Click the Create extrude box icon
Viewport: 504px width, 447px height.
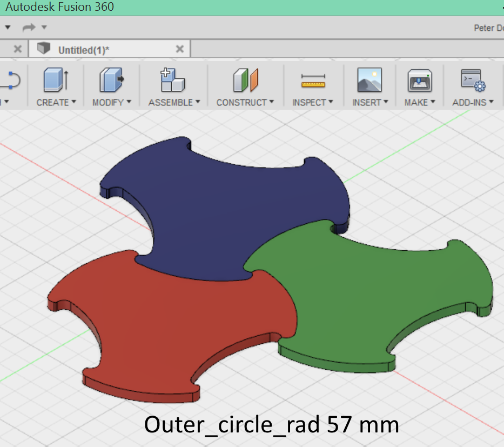point(56,81)
